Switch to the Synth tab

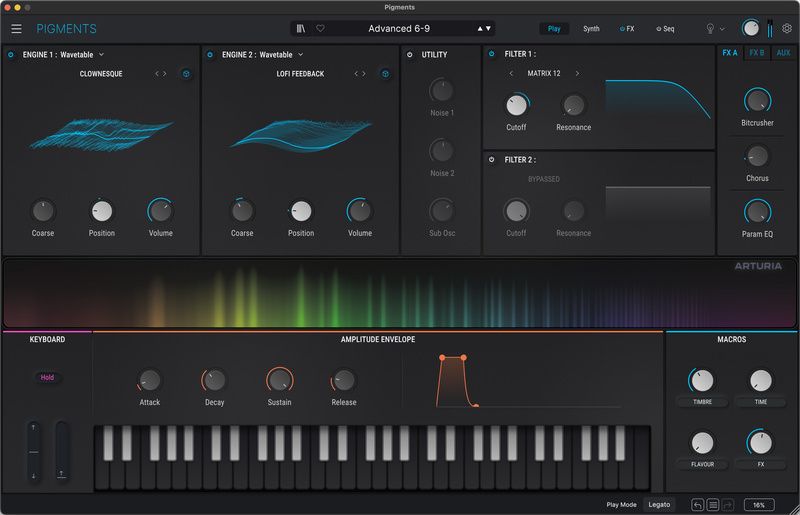pyautogui.click(x=591, y=29)
